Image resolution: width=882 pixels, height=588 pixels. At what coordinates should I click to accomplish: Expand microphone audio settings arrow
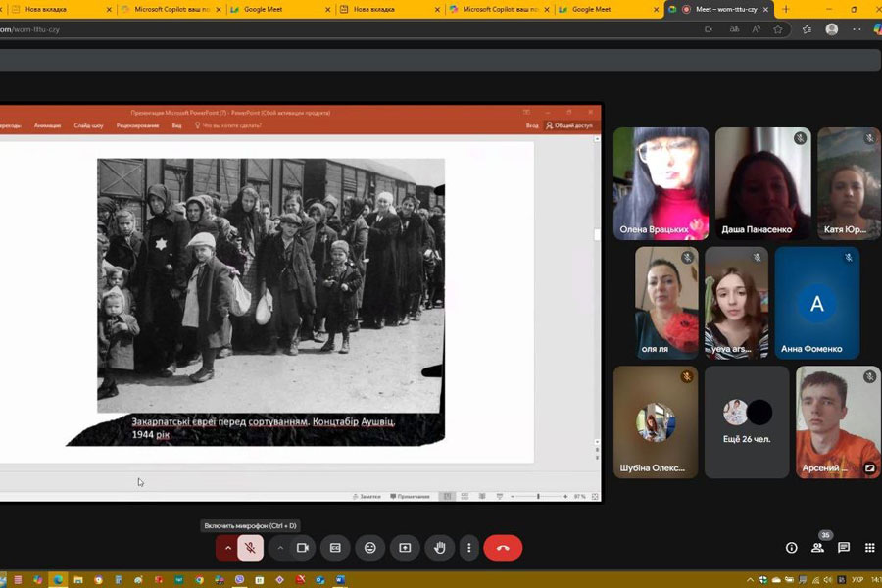point(227,548)
